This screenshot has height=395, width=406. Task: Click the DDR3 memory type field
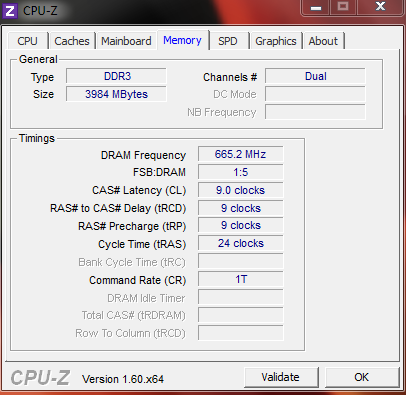point(116,76)
